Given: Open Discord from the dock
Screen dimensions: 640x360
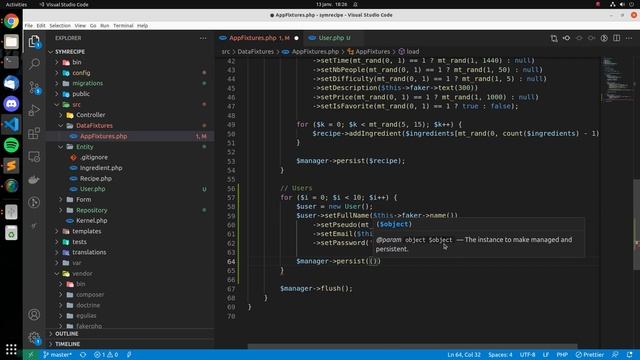Looking at the screenshot, I should click(x=11, y=104).
